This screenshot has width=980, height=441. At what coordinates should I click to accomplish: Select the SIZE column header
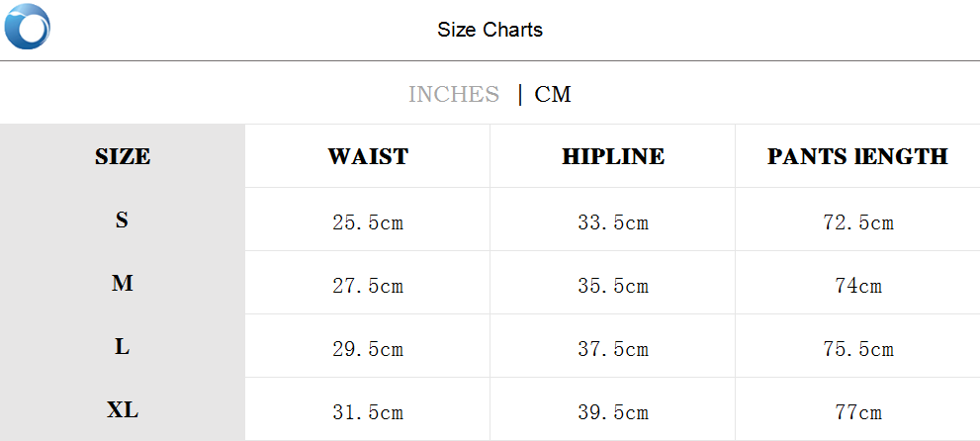click(x=123, y=156)
